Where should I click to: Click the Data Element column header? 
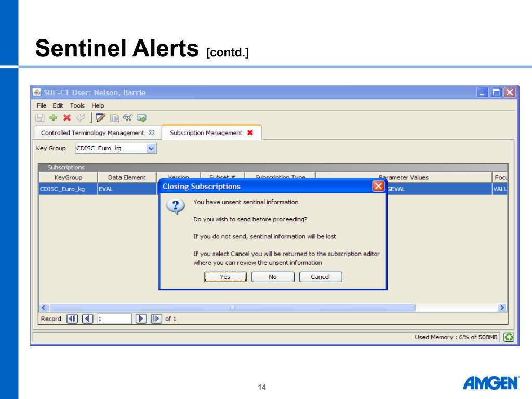click(127, 177)
